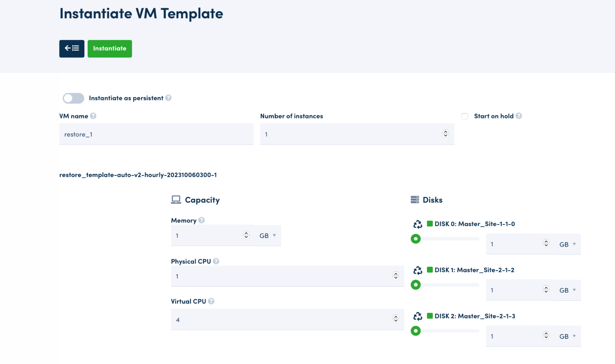Click recycle icon next to DISK 2

pyautogui.click(x=417, y=316)
